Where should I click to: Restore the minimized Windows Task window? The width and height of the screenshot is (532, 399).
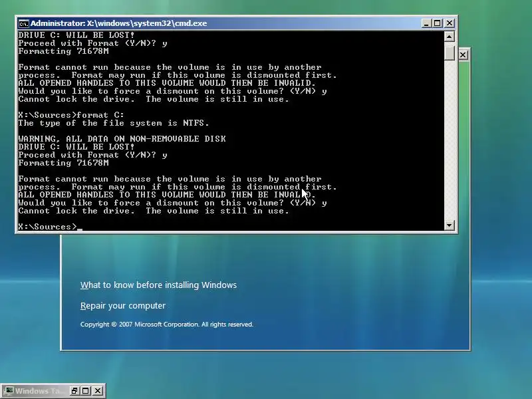tap(74, 391)
